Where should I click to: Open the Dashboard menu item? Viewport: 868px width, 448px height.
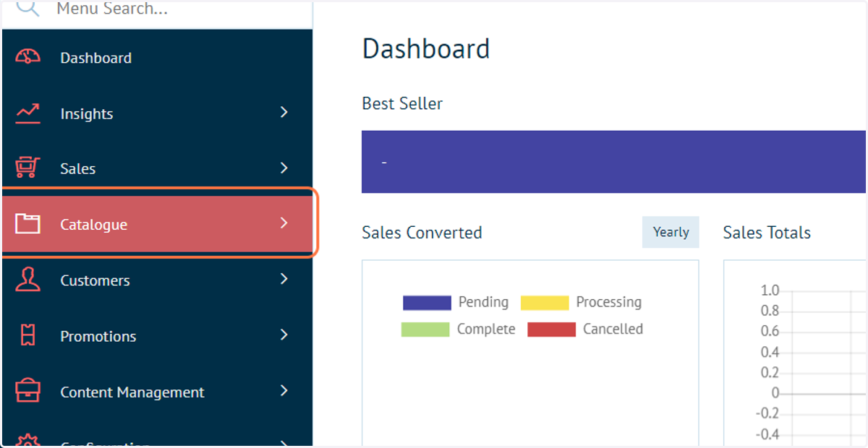pos(157,58)
